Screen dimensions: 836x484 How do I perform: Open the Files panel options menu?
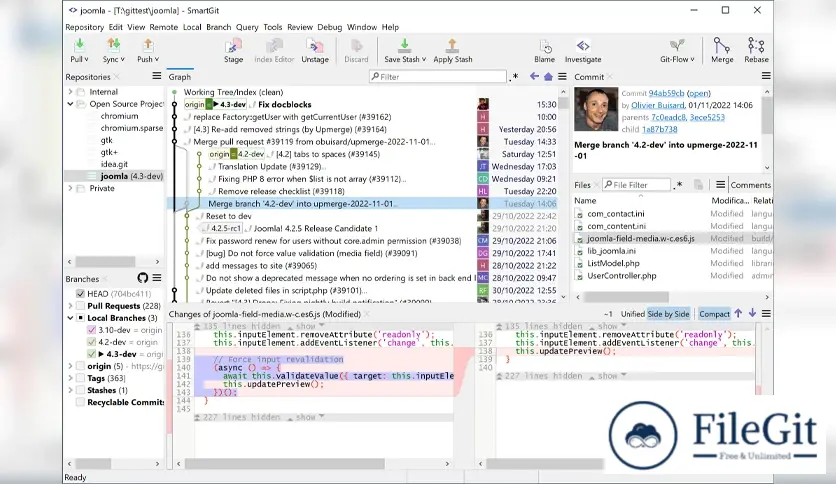click(x=720, y=184)
